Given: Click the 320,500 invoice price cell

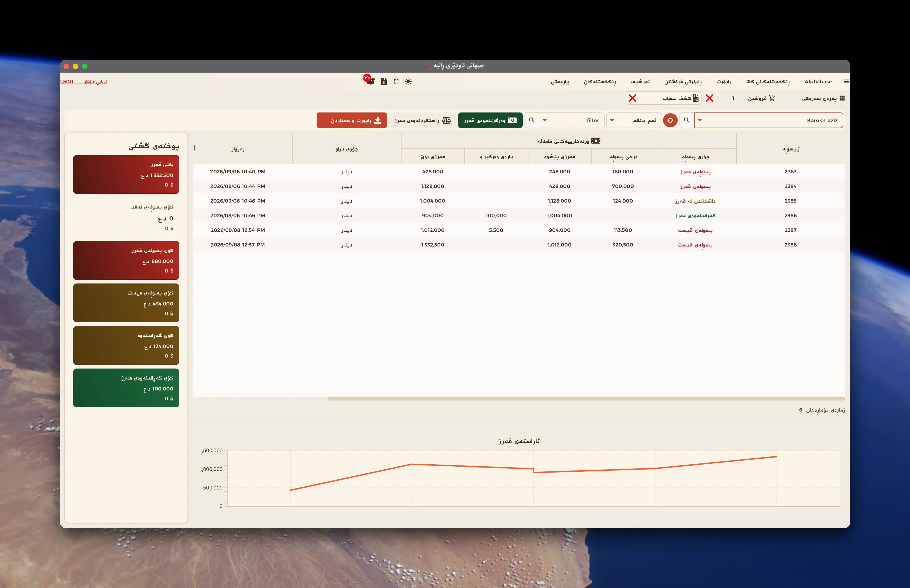Looking at the screenshot, I should click(x=623, y=245).
